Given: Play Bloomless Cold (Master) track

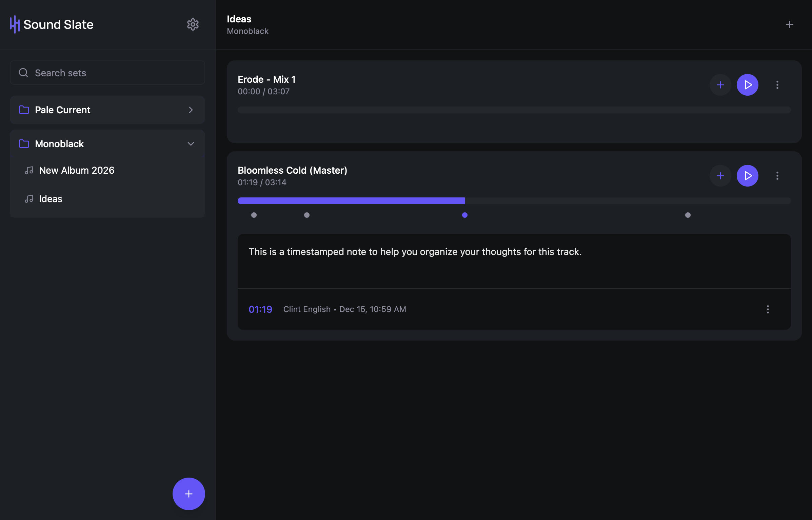Looking at the screenshot, I should (x=747, y=176).
